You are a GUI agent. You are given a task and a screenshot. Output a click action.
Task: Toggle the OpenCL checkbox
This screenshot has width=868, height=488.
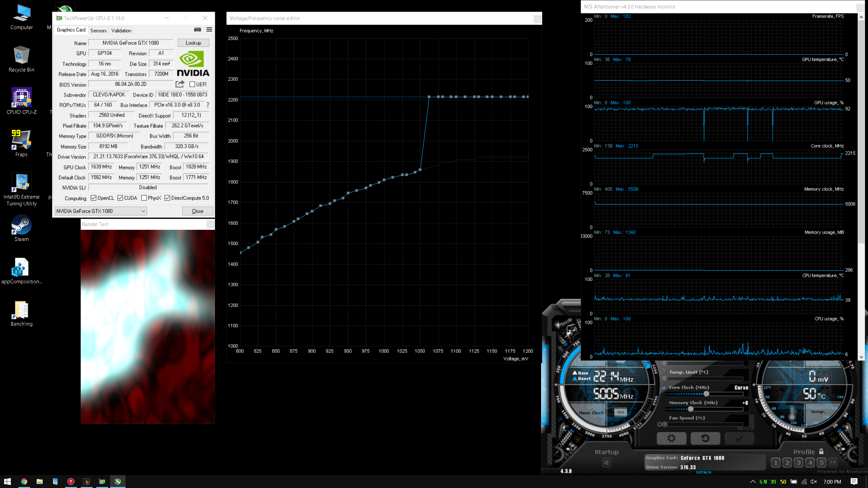click(94, 198)
